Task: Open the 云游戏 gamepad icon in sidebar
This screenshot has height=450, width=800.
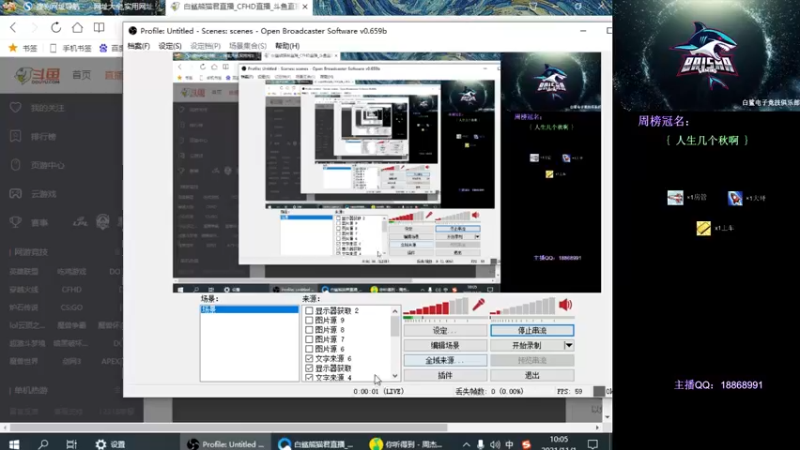Action: 16,193
